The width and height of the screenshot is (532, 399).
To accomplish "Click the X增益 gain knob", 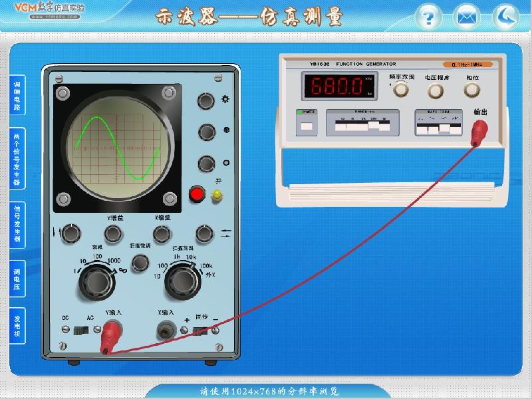I will (x=160, y=233).
